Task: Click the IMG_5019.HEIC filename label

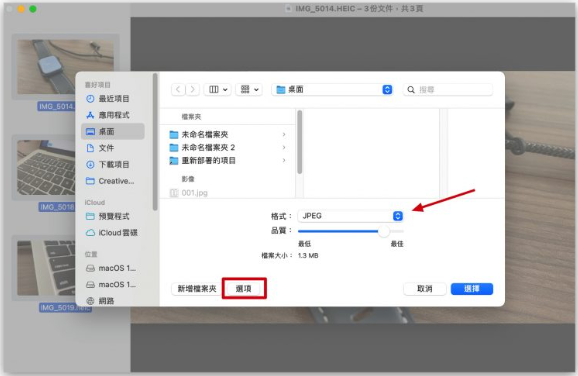Action: point(65,308)
